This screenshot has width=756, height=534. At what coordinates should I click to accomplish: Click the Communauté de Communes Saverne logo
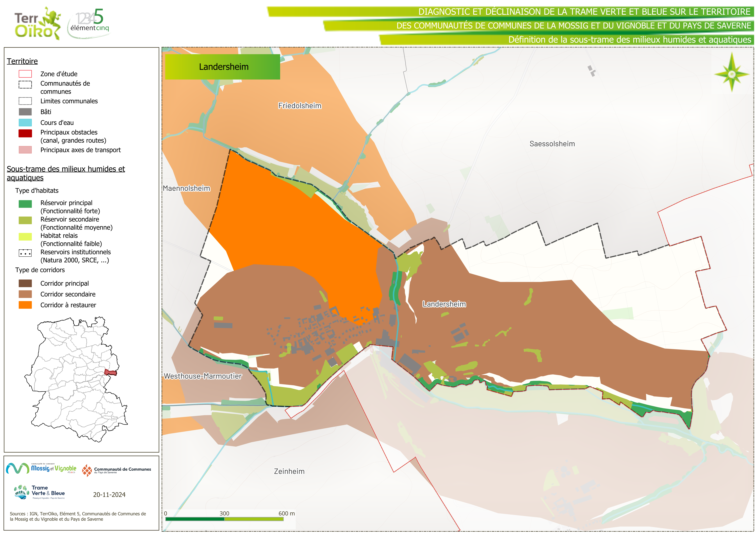coord(117,470)
